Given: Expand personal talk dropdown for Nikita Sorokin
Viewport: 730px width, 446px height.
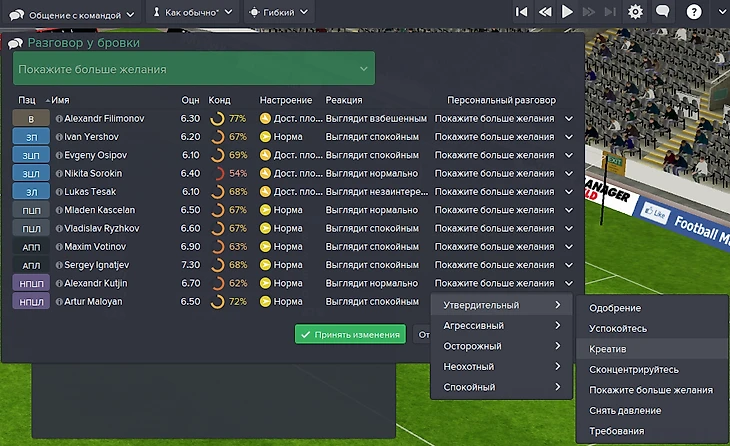Looking at the screenshot, I should click(x=569, y=173).
